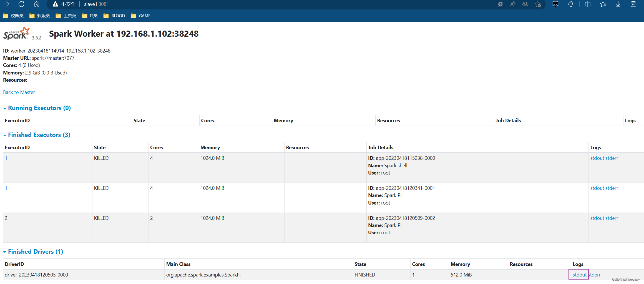Click the spark://master:7077 master URL
The image size is (644, 284).
point(53,58)
